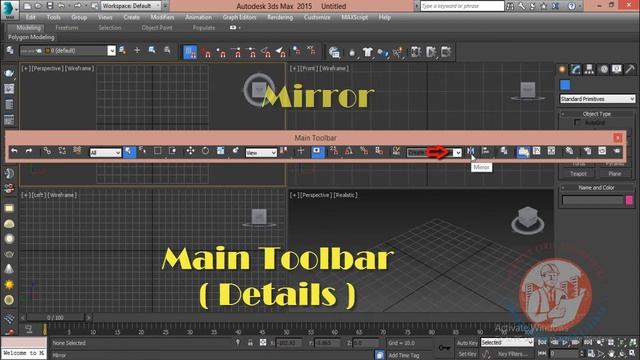Click Undo in the Main Toolbar

coord(14,151)
